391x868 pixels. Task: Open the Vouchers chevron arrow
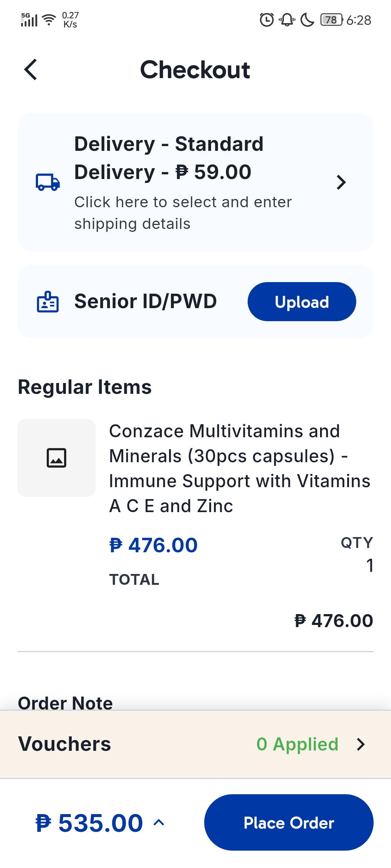[x=361, y=744]
